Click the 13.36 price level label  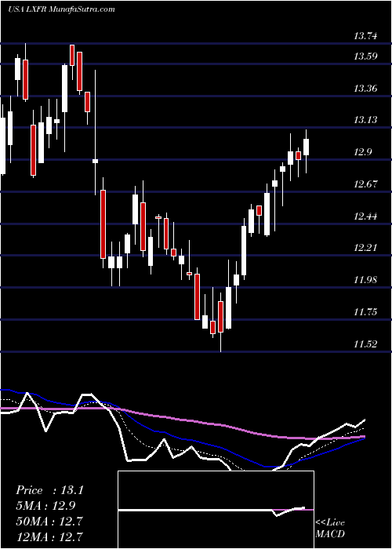366,88
